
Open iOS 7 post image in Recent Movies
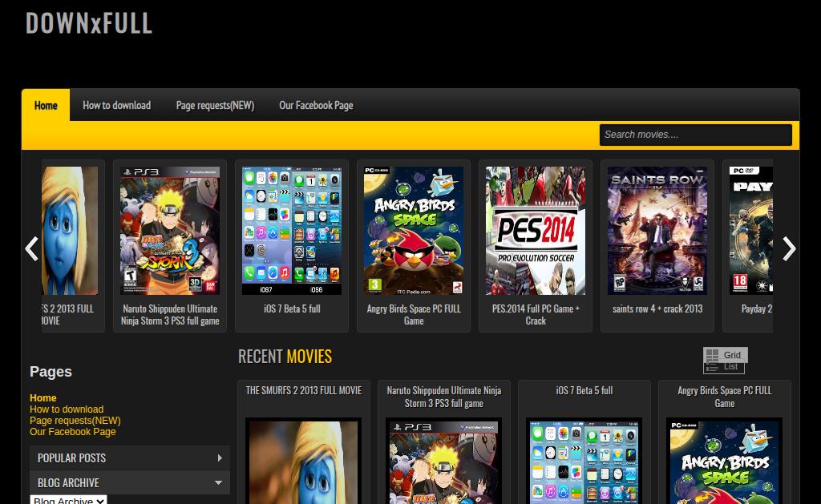[584, 461]
